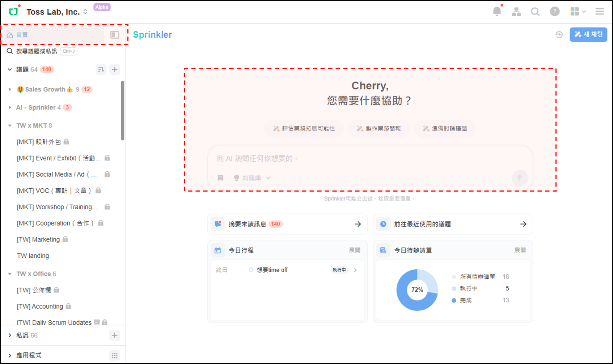Open [MKT] Social Media / Ad topic
This screenshot has width=613, height=364.
pyautogui.click(x=63, y=174)
